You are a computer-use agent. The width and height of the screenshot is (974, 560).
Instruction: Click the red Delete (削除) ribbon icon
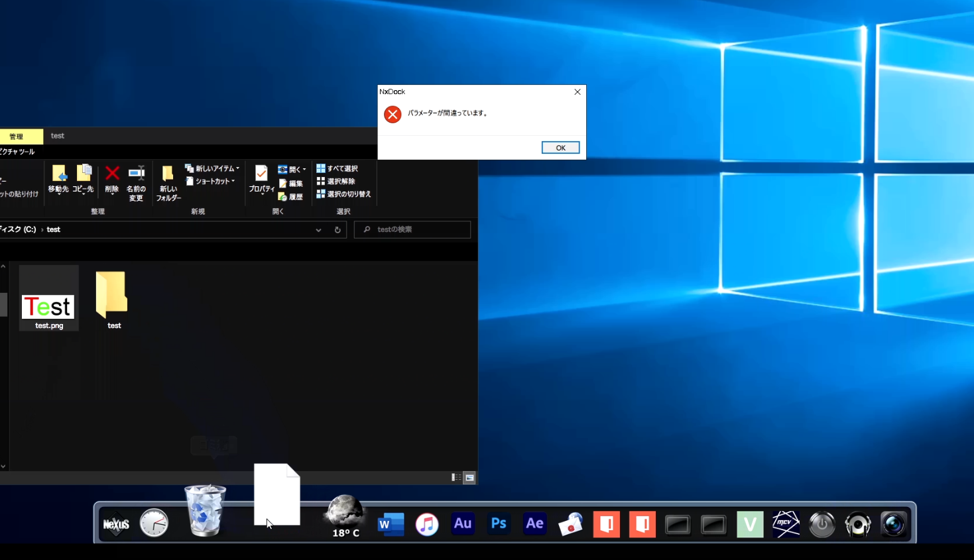tap(112, 179)
